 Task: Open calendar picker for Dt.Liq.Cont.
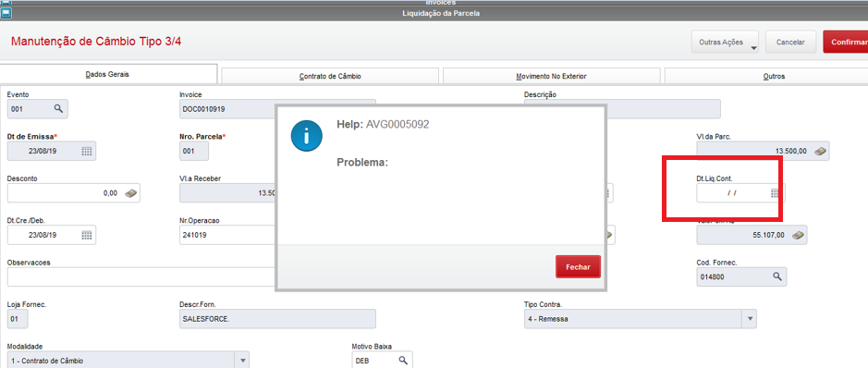pyautogui.click(x=775, y=193)
